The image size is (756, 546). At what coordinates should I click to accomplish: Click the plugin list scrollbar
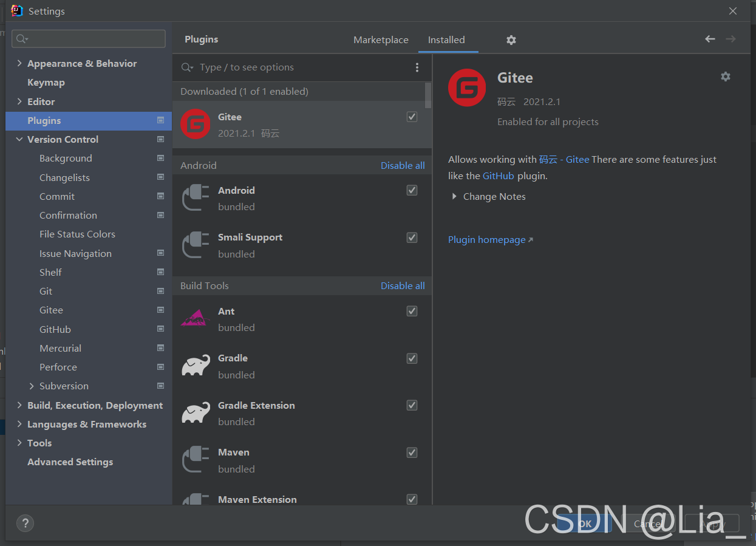point(428,95)
